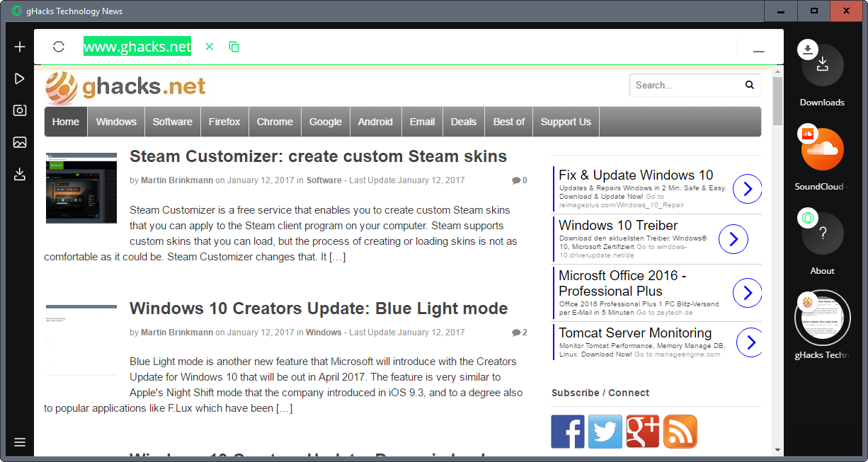Expand the Blue Light mode excerpt via […]
The width and height of the screenshot is (868, 462).
coord(284,408)
